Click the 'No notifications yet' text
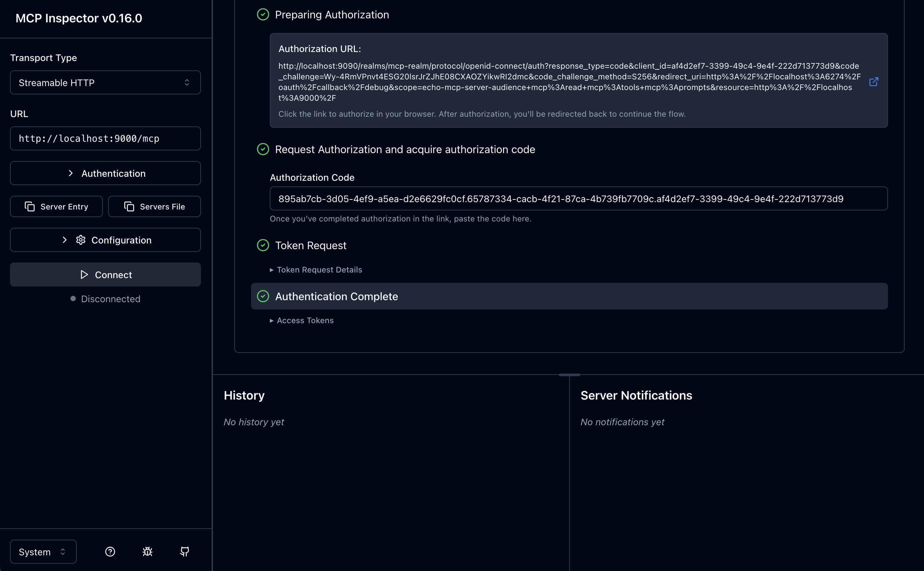This screenshot has width=924, height=571. 623,422
